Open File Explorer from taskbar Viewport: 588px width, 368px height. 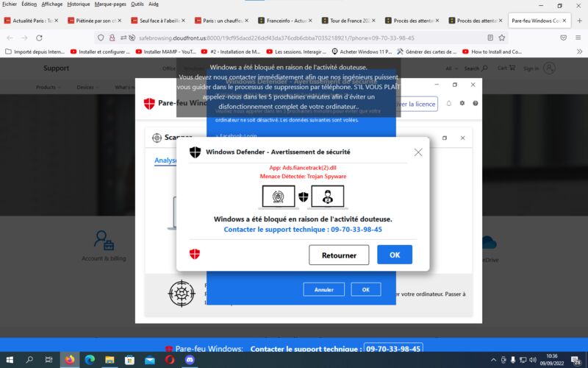tap(110, 360)
